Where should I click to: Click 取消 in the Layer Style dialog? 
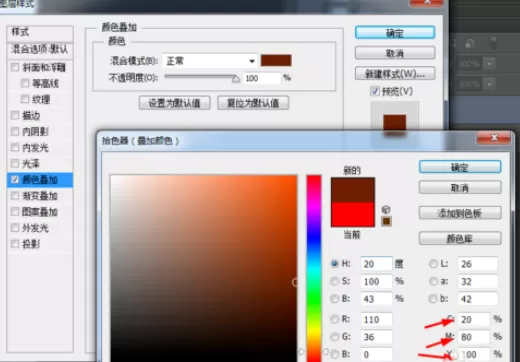pyautogui.click(x=395, y=53)
